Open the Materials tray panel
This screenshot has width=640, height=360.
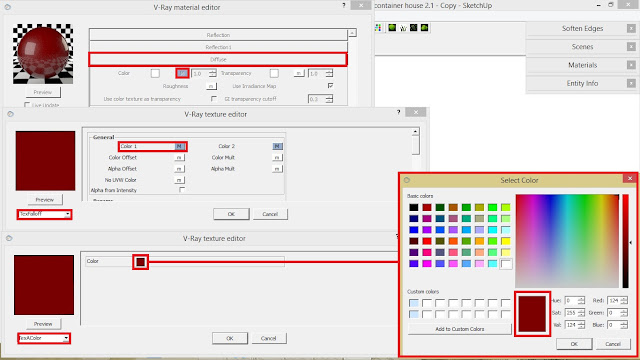(x=582, y=65)
